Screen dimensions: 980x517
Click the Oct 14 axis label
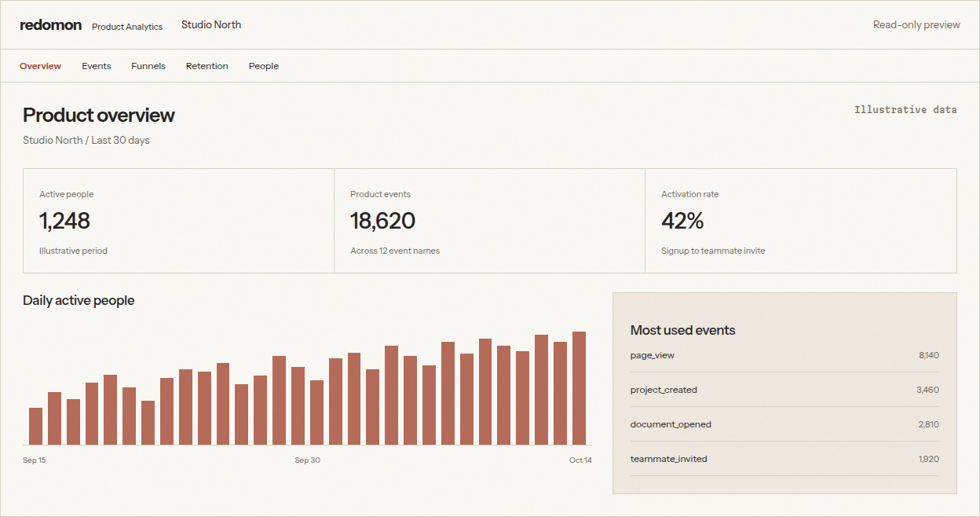coord(580,460)
